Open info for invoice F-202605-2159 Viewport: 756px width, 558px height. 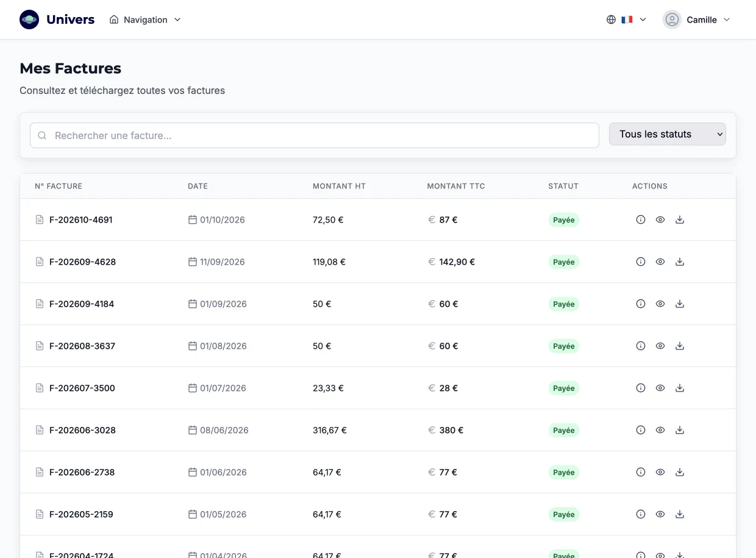(x=641, y=514)
